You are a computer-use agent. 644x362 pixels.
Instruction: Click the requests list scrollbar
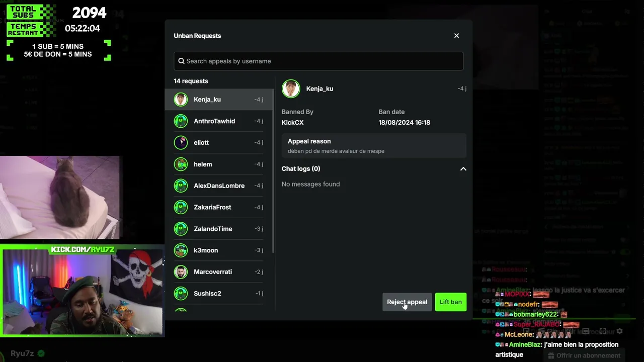(x=273, y=171)
